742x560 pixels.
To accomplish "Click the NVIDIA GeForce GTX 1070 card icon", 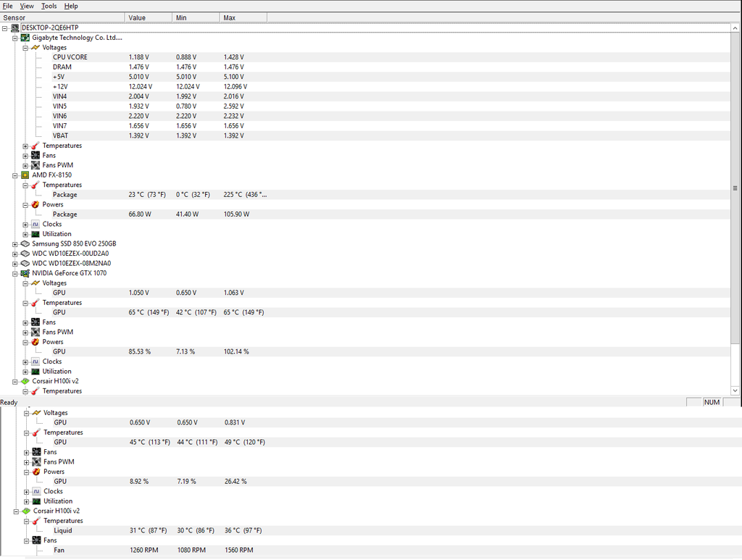I will click(25, 273).
